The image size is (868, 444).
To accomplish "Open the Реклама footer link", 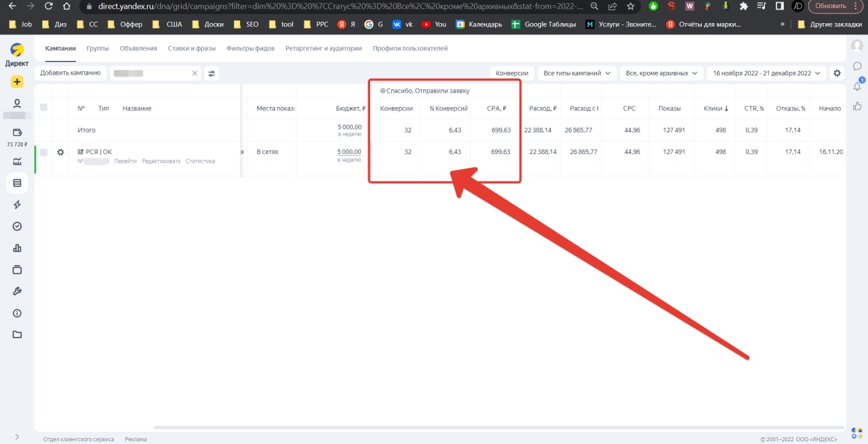I will [136, 439].
